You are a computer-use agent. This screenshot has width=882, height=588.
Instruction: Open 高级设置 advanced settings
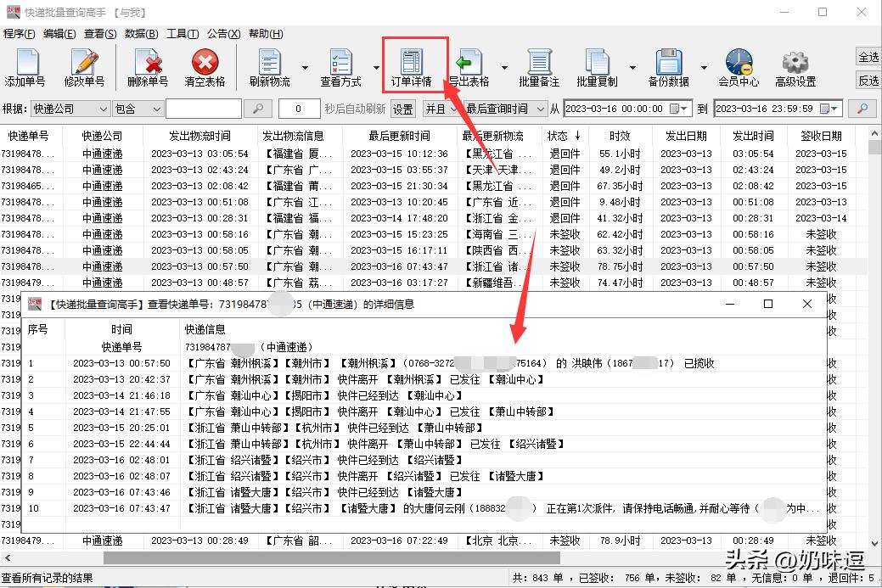[795, 64]
